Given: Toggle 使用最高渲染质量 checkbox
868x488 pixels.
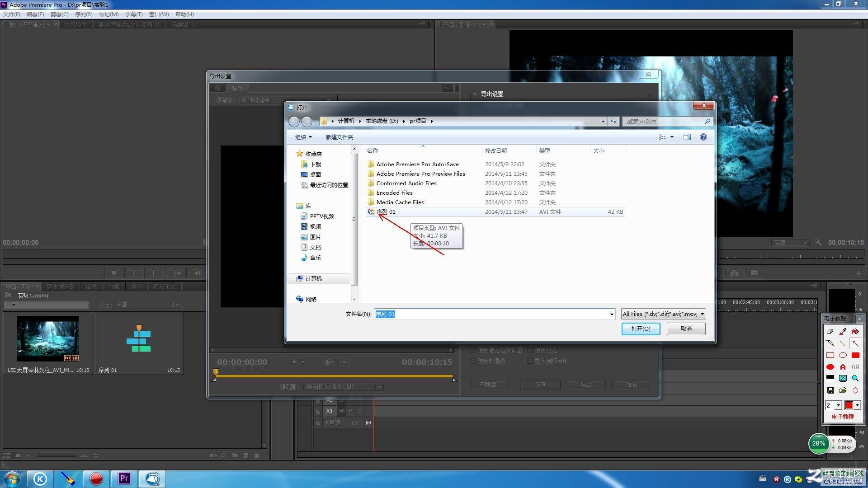Looking at the screenshot, I should pyautogui.click(x=473, y=351).
